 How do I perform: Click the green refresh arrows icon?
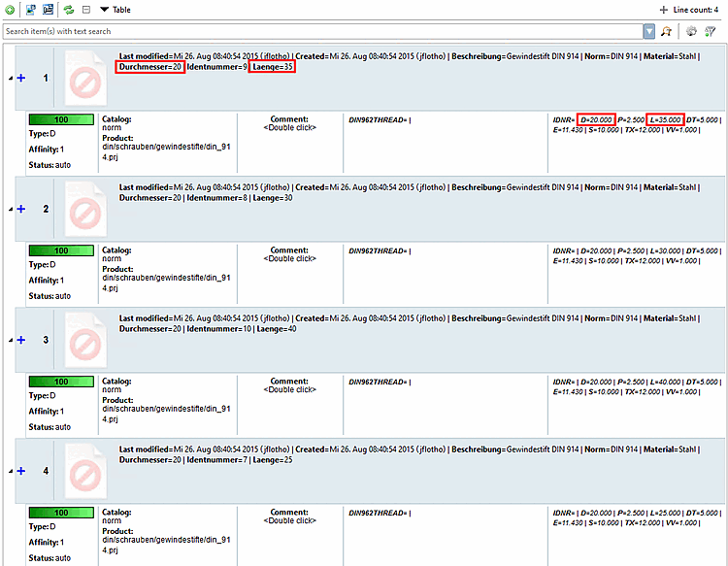(69, 10)
